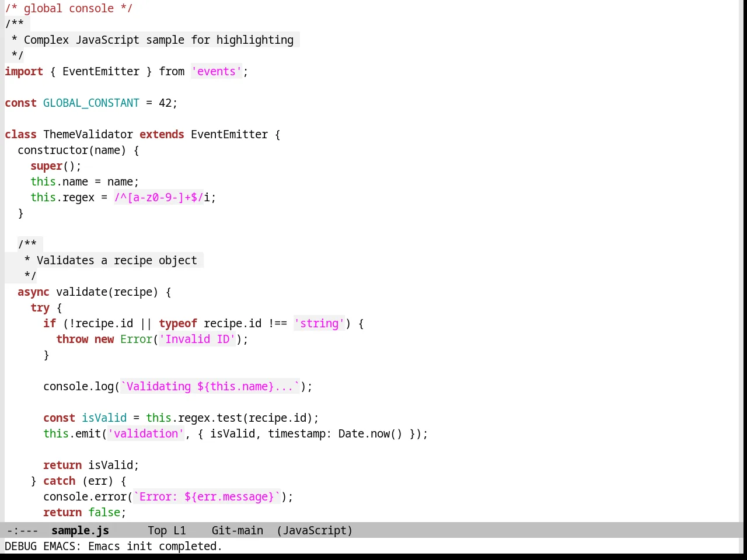Click 'Validates a recipe object' comment
The image size is (747, 560).
(x=117, y=260)
